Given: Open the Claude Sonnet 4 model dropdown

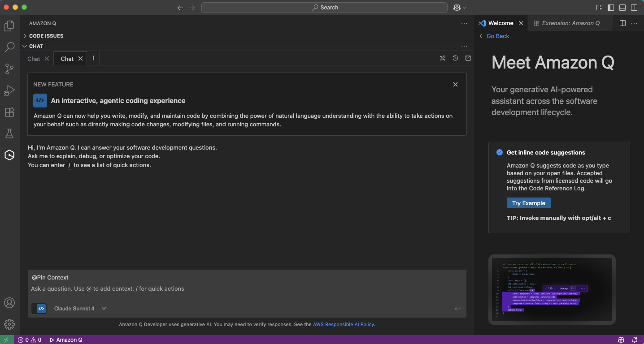Looking at the screenshot, I should pos(80,309).
